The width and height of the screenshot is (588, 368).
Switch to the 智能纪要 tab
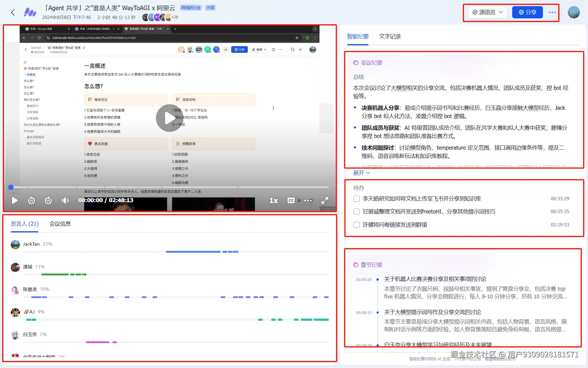358,36
